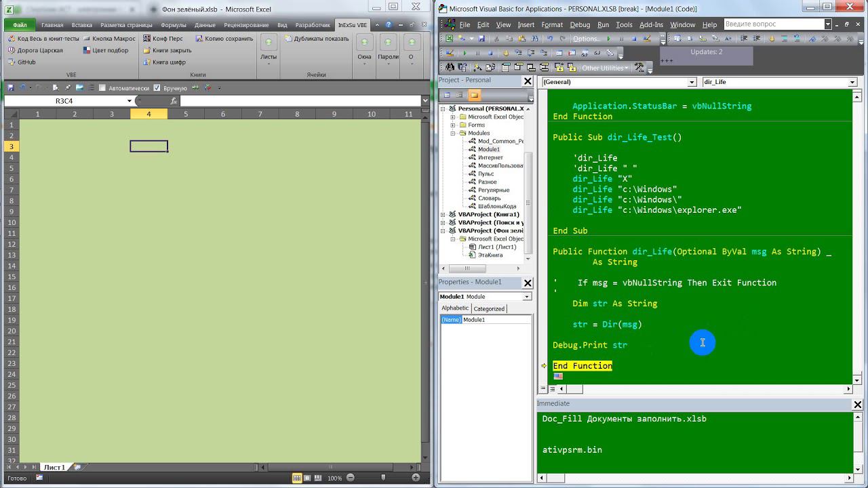Click the Options... toolbar button
868x488 pixels.
point(586,39)
